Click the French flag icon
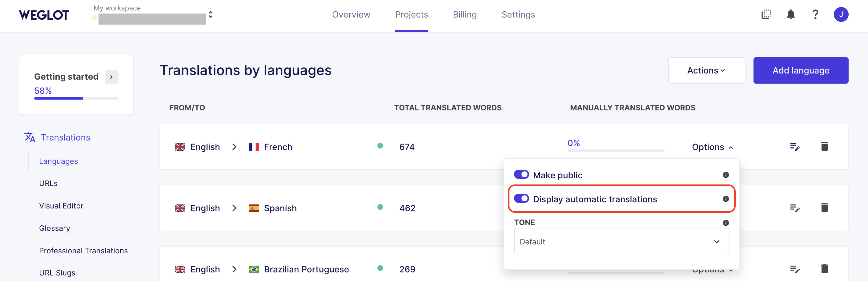The image size is (868, 281). click(x=254, y=147)
